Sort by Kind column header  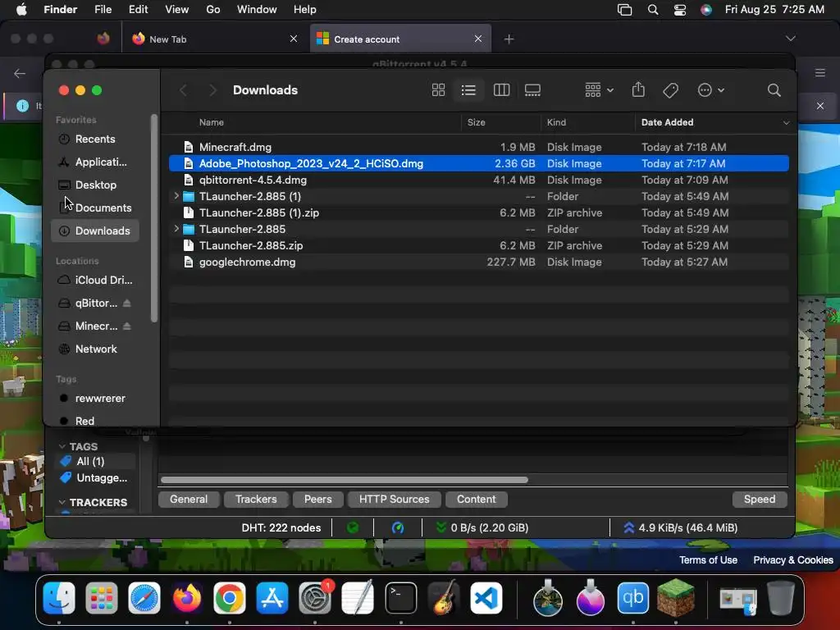click(556, 122)
